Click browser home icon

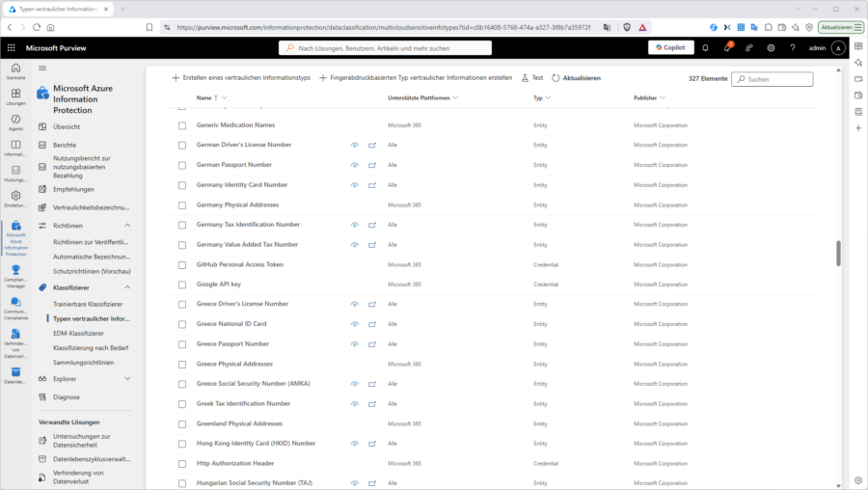(50, 27)
